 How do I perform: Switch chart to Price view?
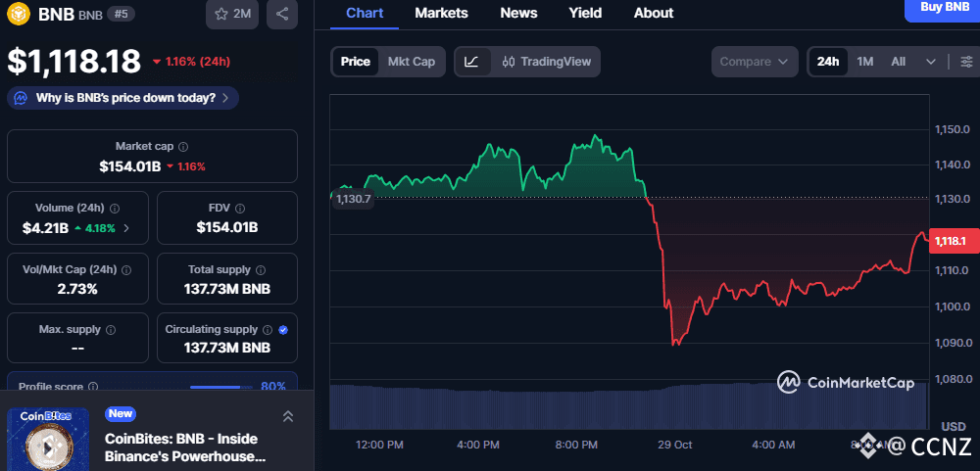point(355,62)
